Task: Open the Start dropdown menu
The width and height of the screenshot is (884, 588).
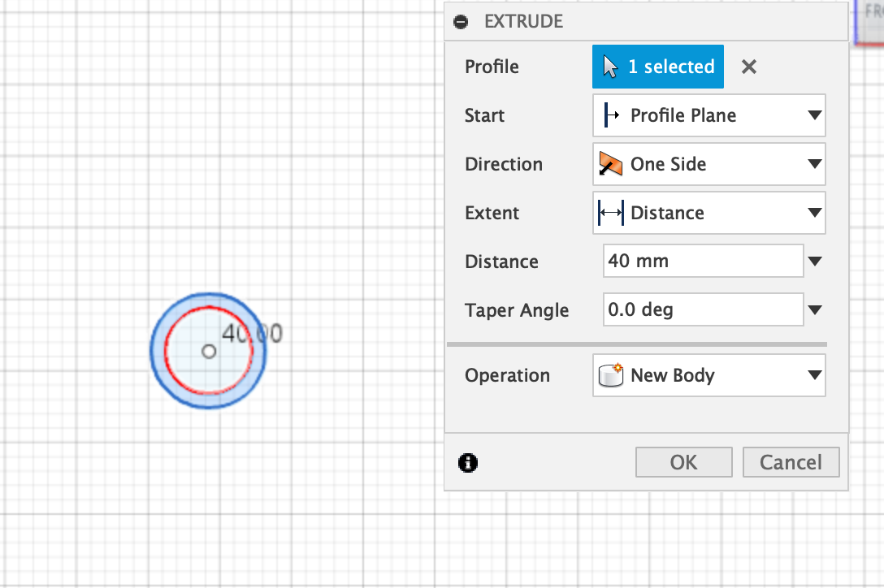Action: 815,115
